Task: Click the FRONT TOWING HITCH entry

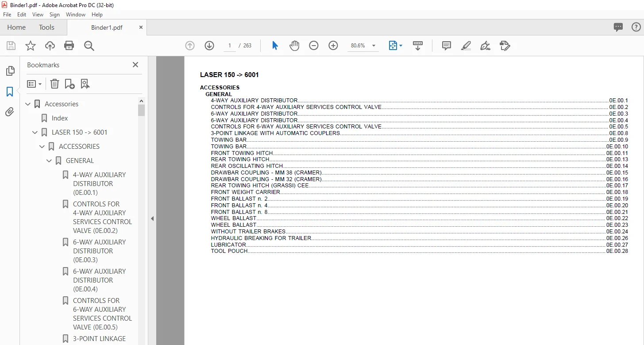Action: pyautogui.click(x=419, y=153)
